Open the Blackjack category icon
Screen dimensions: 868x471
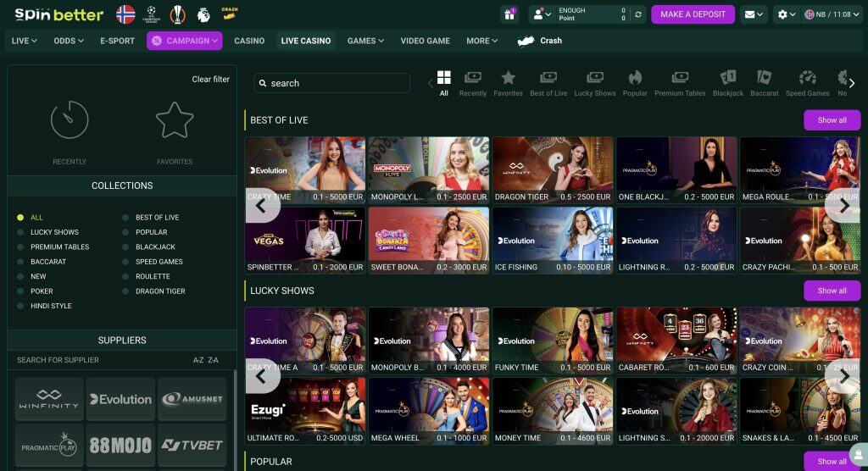[727, 83]
